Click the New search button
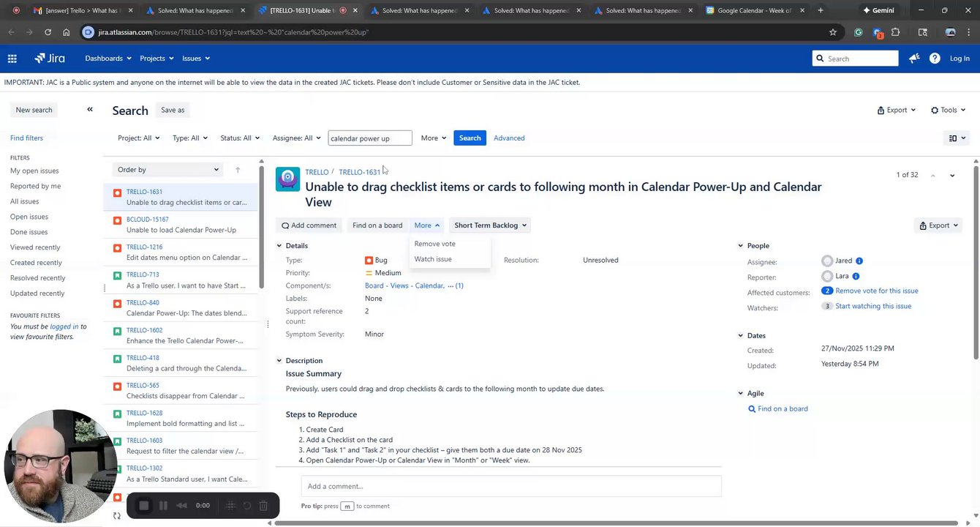This screenshot has height=527, width=980. pyautogui.click(x=34, y=110)
